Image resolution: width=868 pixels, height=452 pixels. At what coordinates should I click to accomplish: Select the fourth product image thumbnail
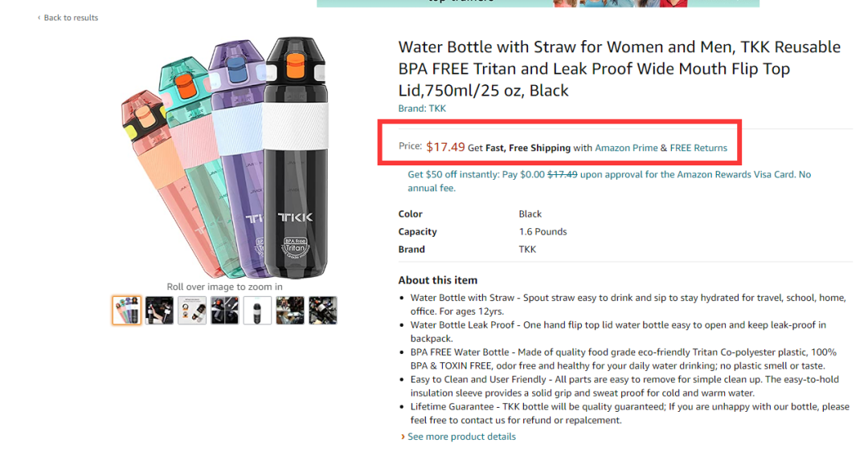[225, 311]
